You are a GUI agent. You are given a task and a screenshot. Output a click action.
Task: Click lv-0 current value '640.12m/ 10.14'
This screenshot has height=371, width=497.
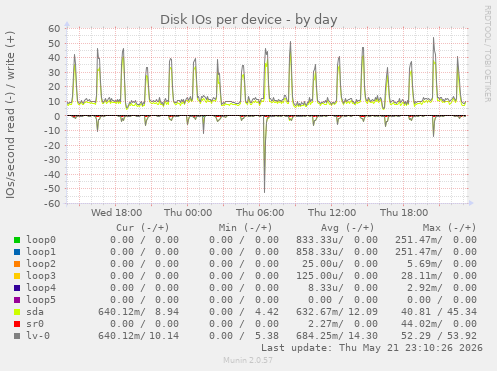coord(138,336)
